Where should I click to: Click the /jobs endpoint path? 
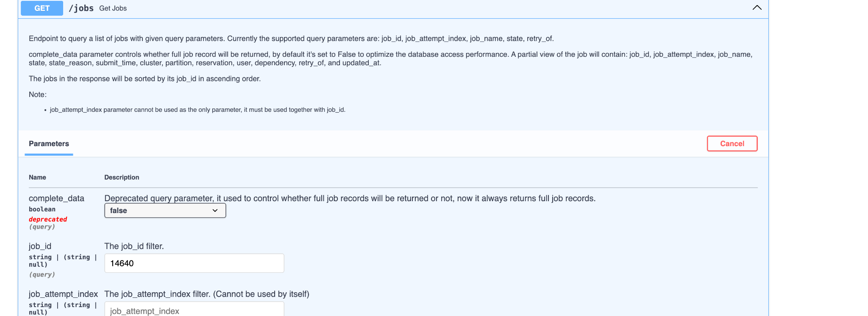(x=81, y=8)
